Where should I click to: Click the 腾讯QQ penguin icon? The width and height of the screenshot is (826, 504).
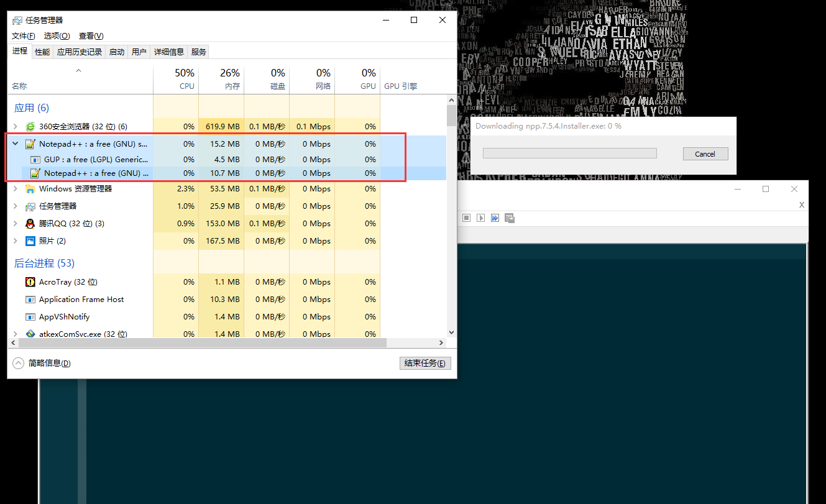point(30,223)
